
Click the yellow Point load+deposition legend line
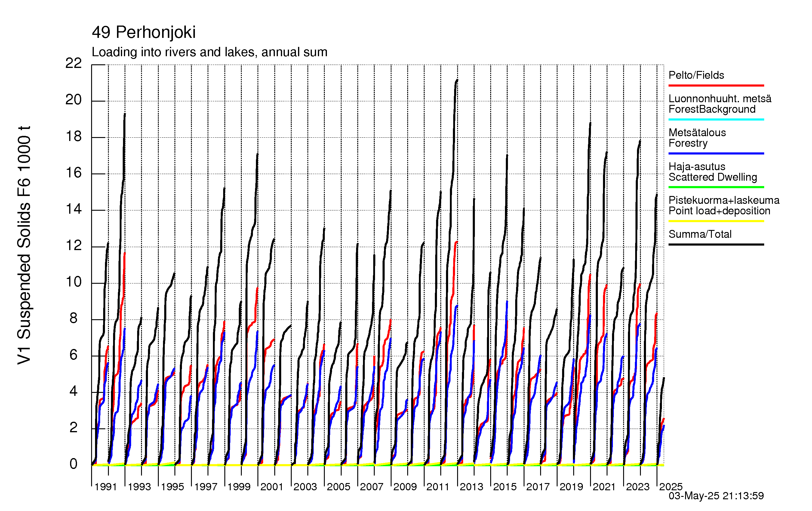(716, 221)
